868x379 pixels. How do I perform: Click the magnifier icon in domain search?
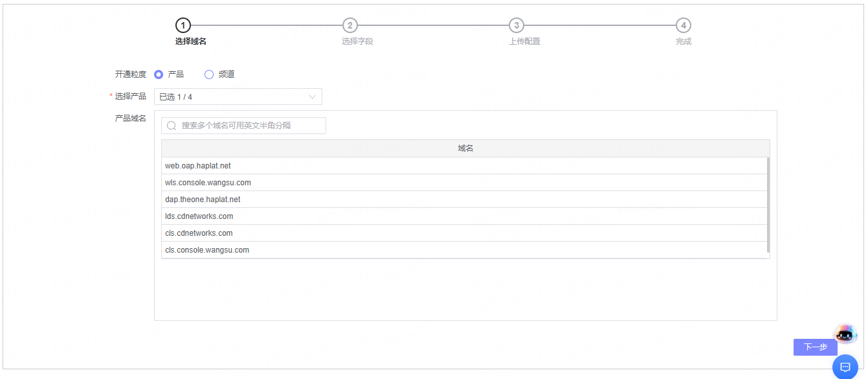tap(172, 126)
